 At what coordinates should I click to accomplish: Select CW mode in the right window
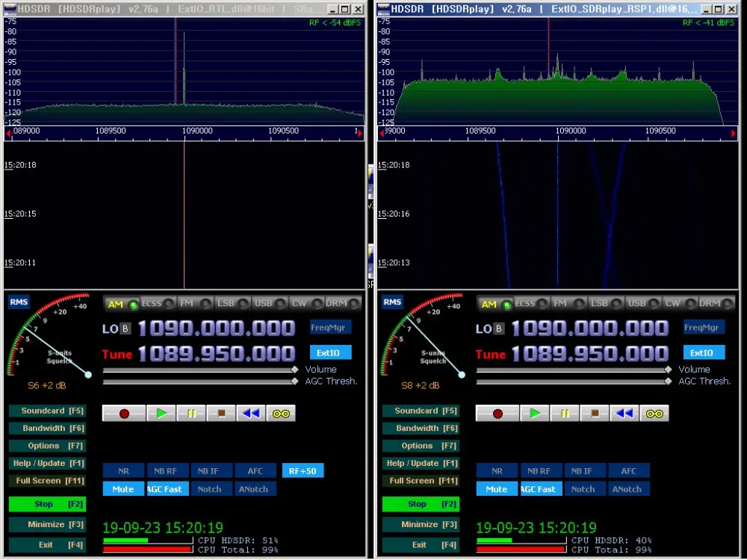(x=681, y=303)
